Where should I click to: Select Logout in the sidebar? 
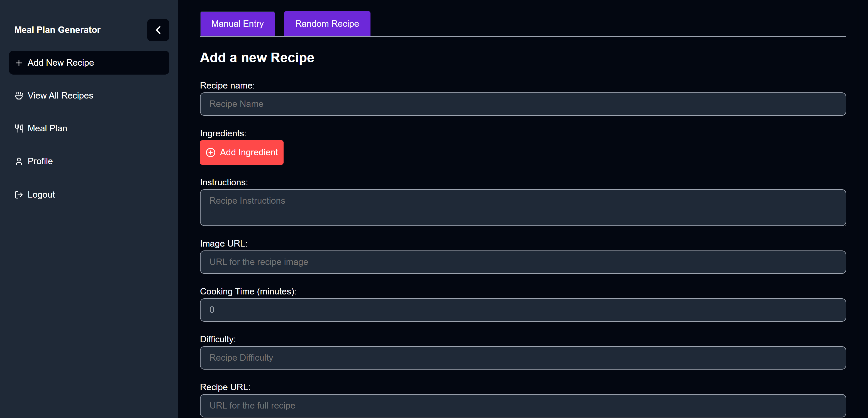(x=89, y=195)
